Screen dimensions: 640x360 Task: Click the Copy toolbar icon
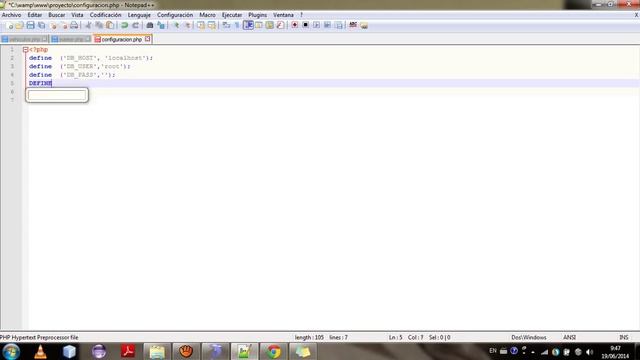tap(99, 25)
